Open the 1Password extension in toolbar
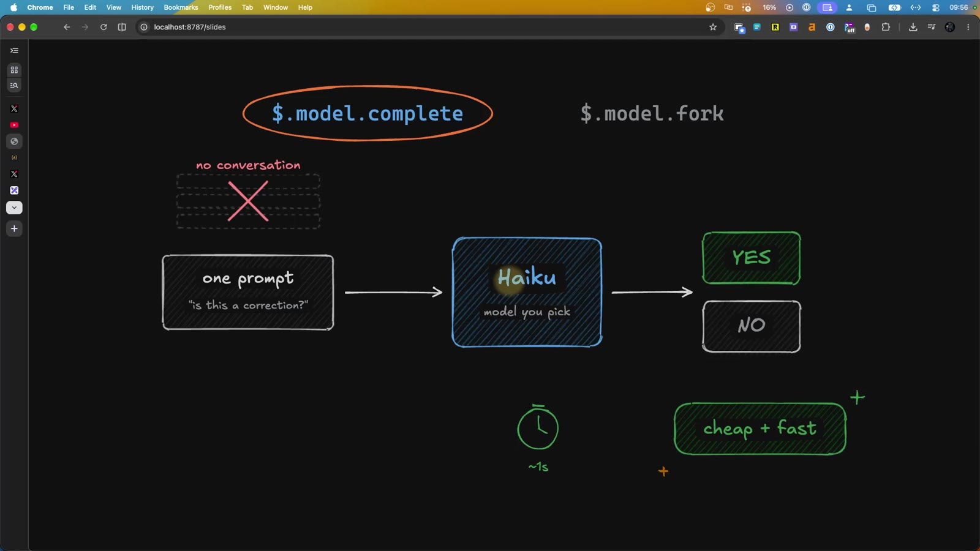The height and width of the screenshot is (551, 980). [x=831, y=27]
